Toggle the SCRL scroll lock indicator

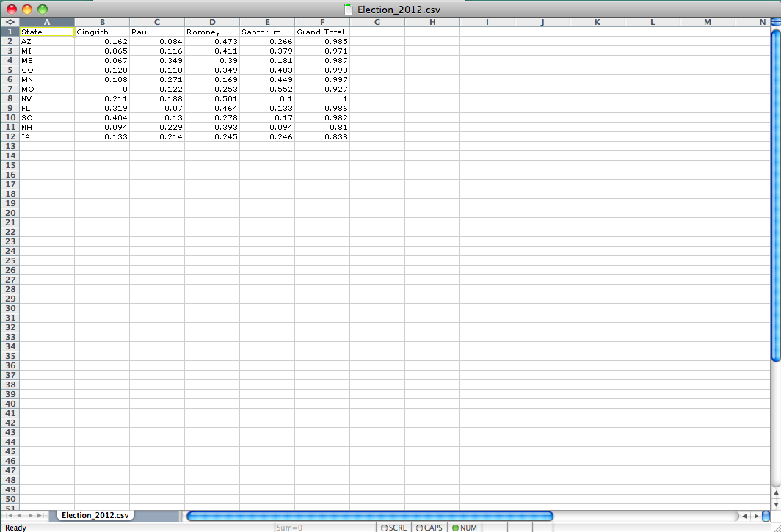(x=393, y=527)
